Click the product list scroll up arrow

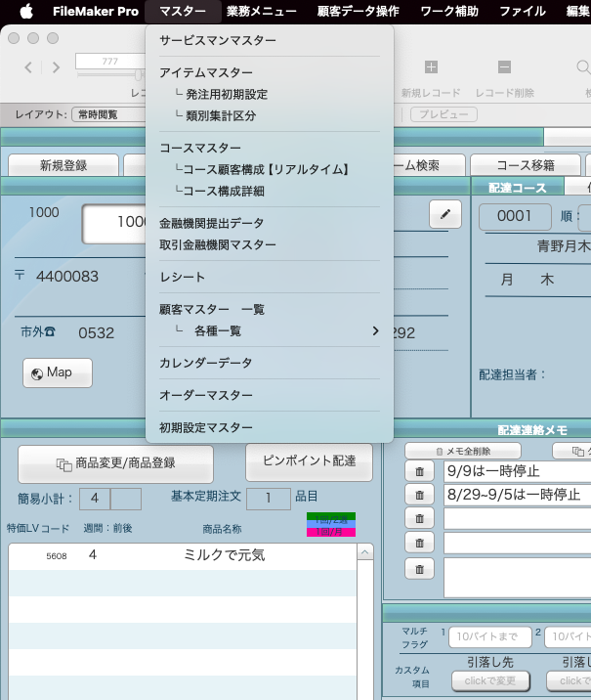[x=365, y=552]
